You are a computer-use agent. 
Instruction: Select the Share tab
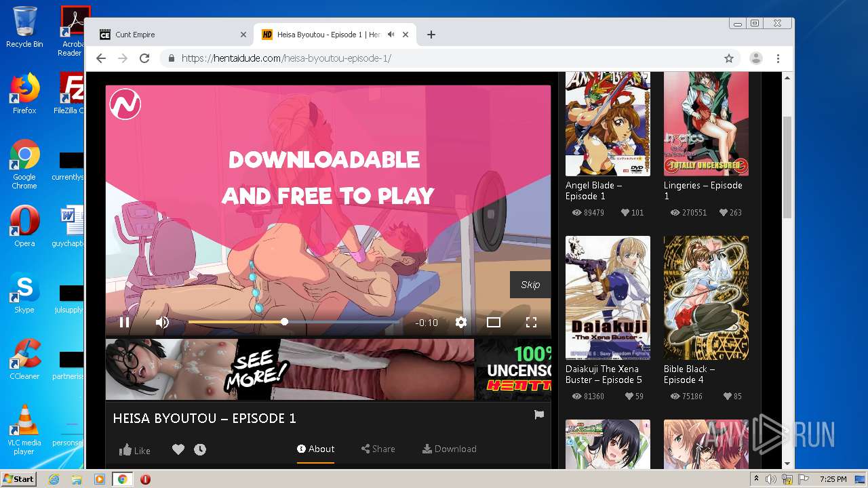click(x=378, y=449)
